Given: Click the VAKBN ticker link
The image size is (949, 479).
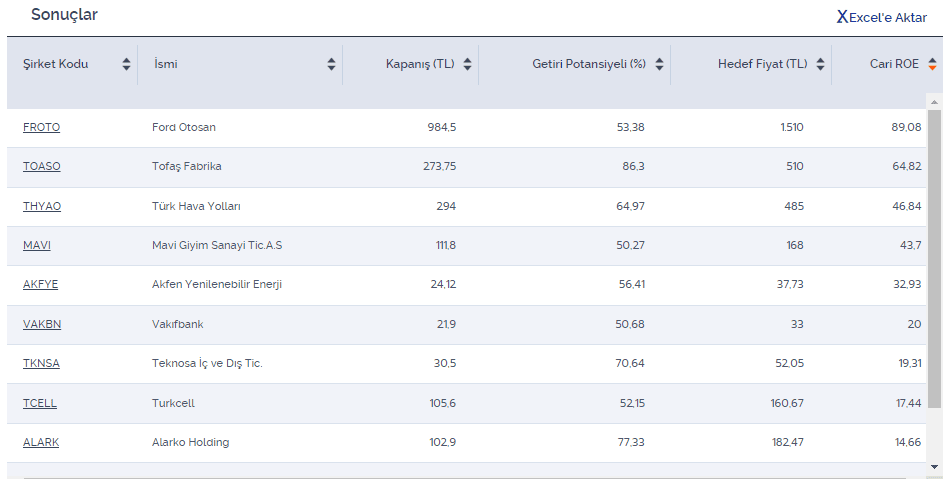Looking at the screenshot, I should [x=42, y=324].
